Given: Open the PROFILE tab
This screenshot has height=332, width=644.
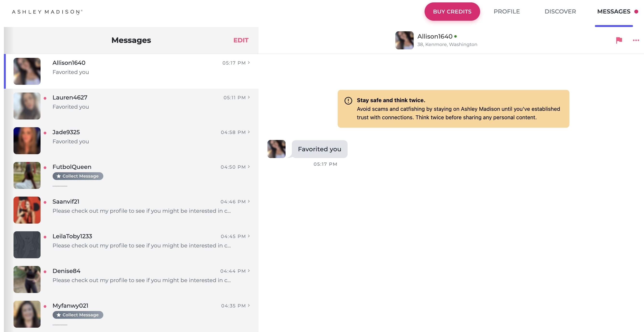Looking at the screenshot, I should coord(506,12).
